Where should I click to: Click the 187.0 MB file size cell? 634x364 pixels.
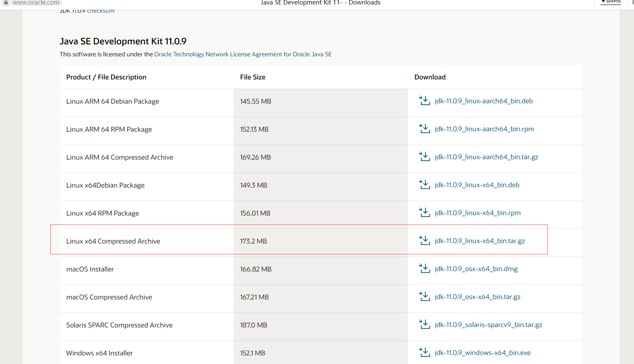(x=321, y=327)
